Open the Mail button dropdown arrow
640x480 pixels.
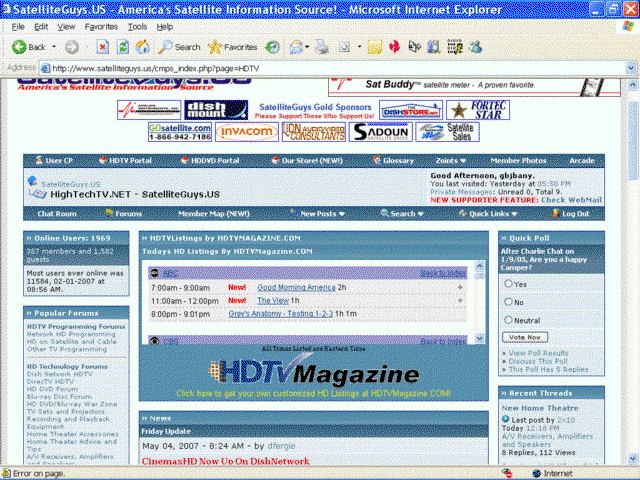(x=307, y=47)
